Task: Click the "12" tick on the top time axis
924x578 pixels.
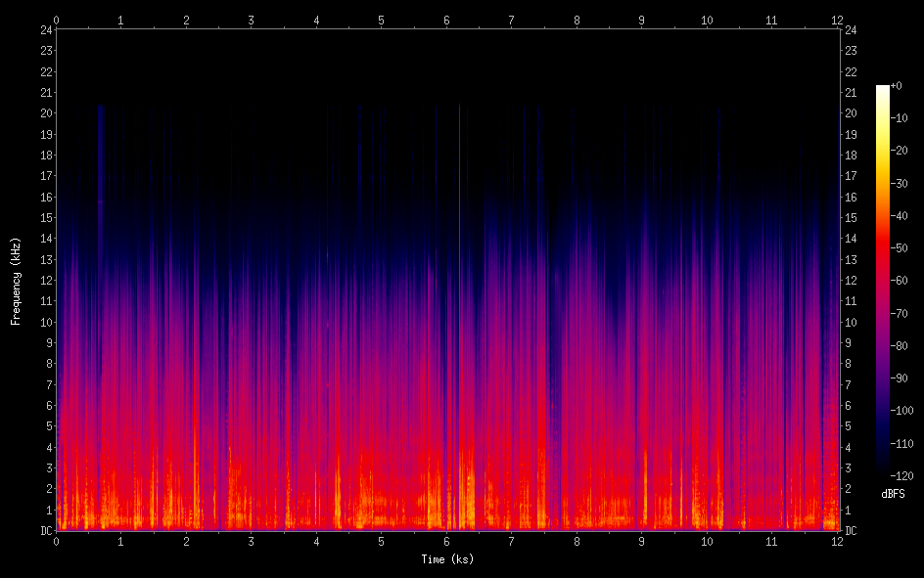Action: click(837, 20)
